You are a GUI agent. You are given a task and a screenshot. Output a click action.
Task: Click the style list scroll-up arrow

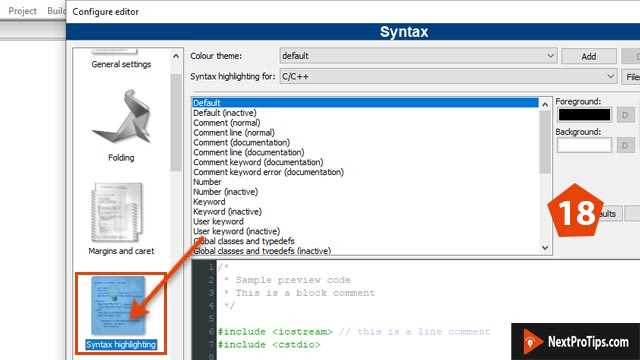click(x=545, y=105)
